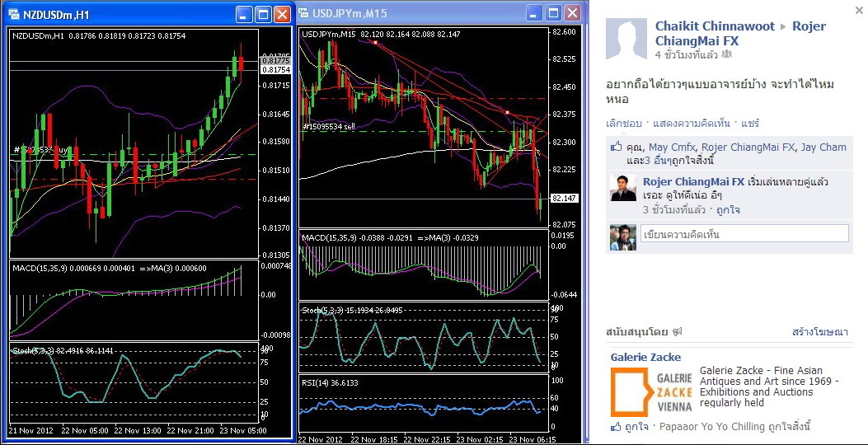Click the 4 ชั่วโมงที่แล้ว post timestamp
This screenshot has width=868, height=445.
click(x=687, y=54)
